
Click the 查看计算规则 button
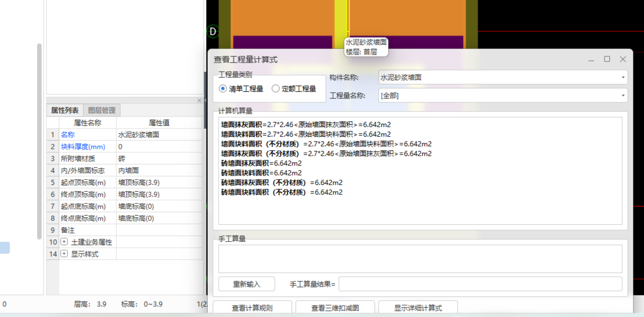pyautogui.click(x=252, y=308)
